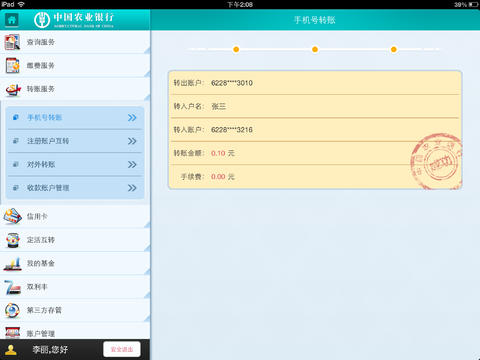Viewport: 480px width, 360px height.
Task: Expand 收款账户管理 chevron arrow
Action: [x=132, y=188]
